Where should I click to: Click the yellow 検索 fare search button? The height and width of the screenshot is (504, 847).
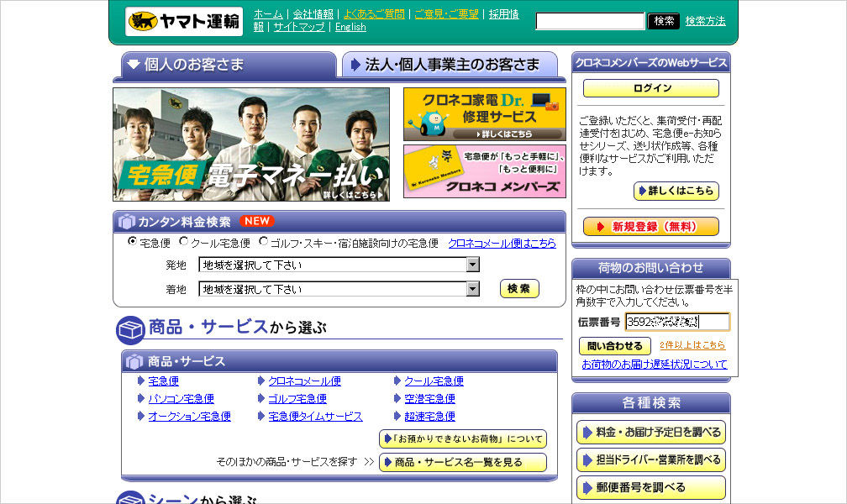click(519, 288)
